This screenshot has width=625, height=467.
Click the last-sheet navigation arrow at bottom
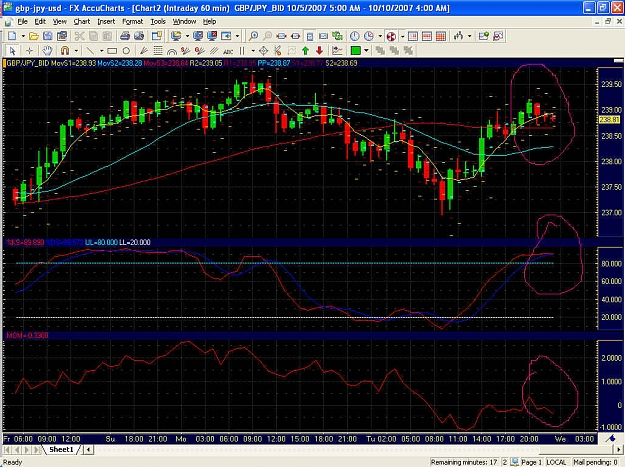(x=37, y=449)
